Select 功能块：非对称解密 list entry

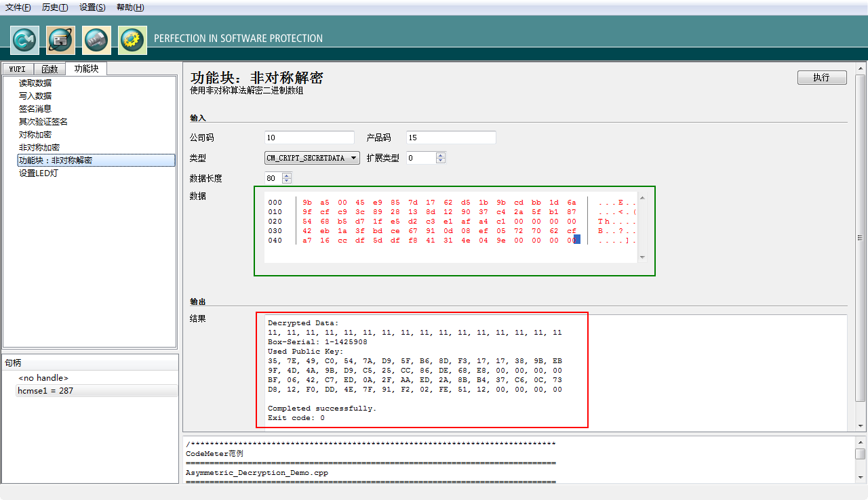tap(96, 161)
